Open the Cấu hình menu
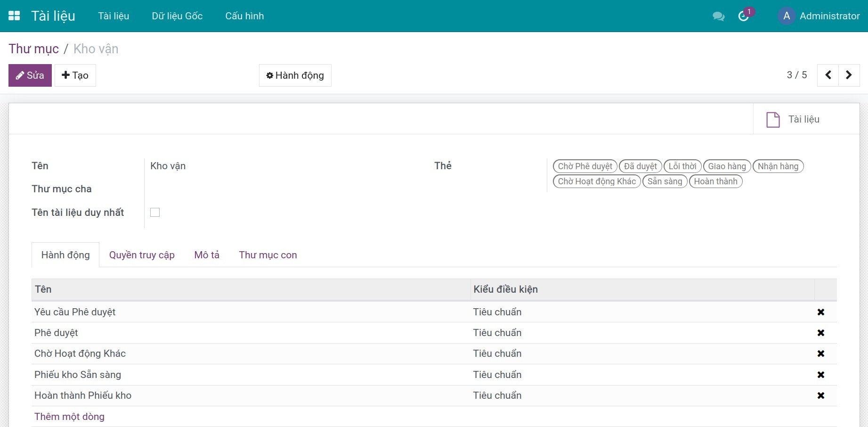868x427 pixels. click(244, 16)
